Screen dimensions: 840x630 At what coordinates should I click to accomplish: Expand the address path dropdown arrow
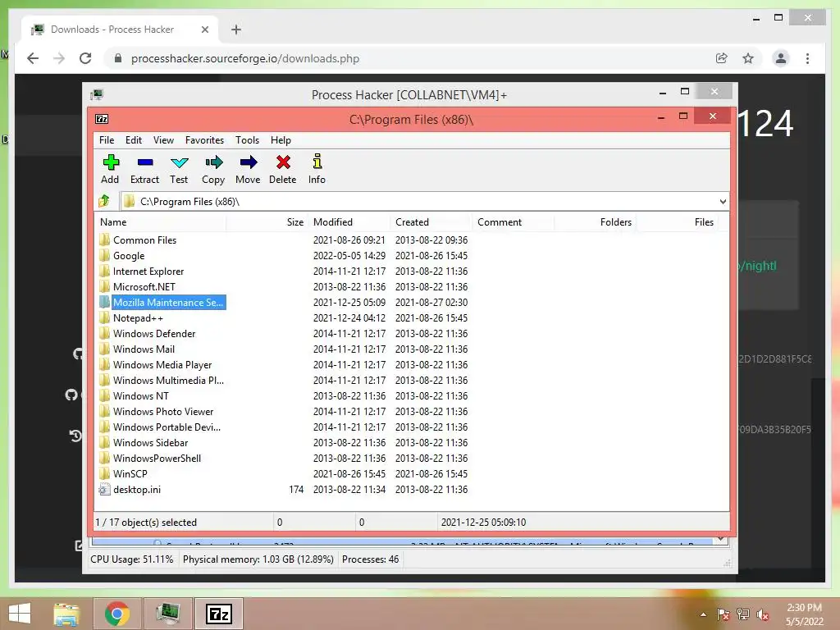click(723, 202)
